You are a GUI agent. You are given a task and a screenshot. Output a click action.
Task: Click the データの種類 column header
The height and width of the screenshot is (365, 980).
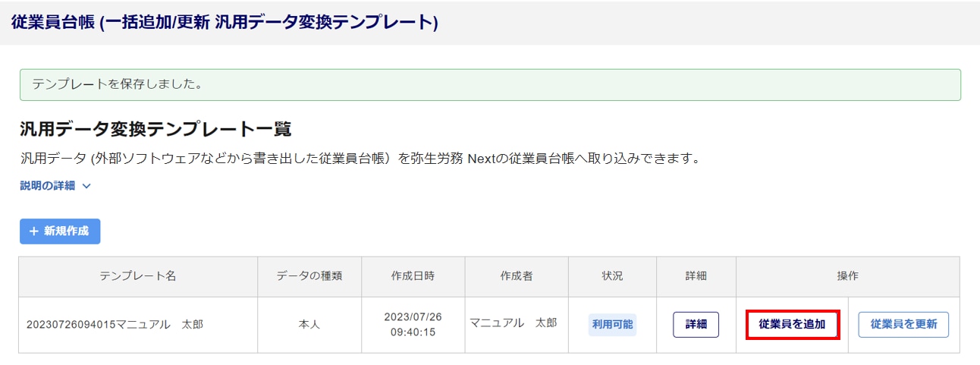(x=309, y=276)
